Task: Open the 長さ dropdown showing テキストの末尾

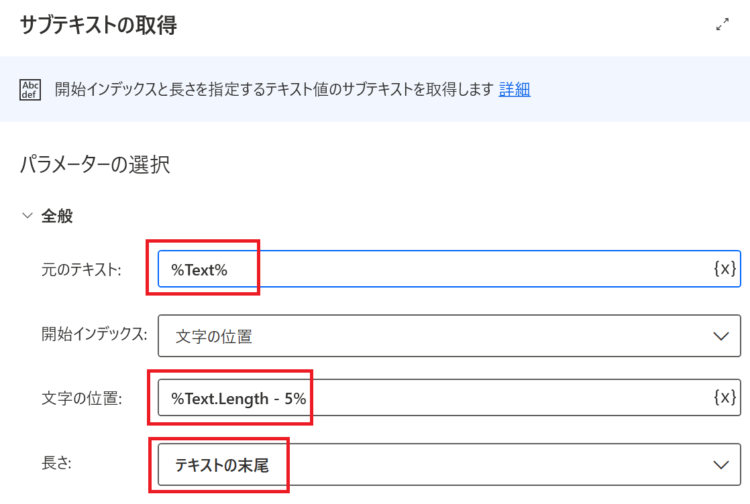Action: click(x=449, y=465)
